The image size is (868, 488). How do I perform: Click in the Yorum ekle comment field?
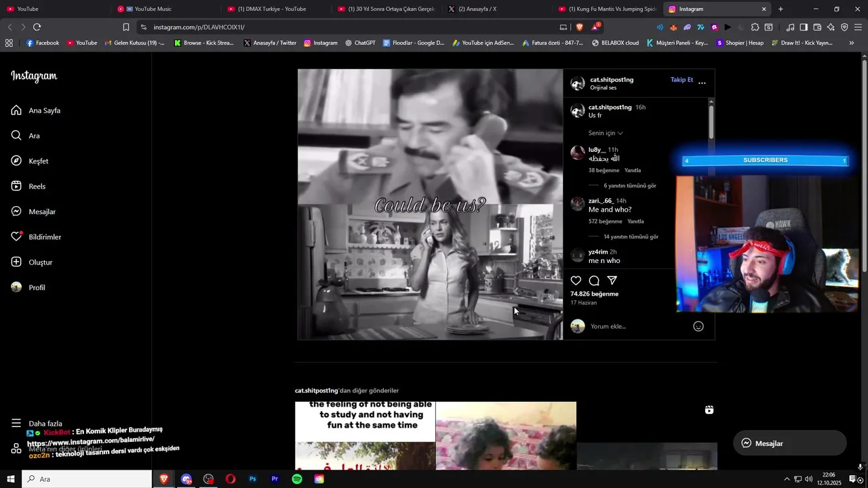[x=637, y=326]
